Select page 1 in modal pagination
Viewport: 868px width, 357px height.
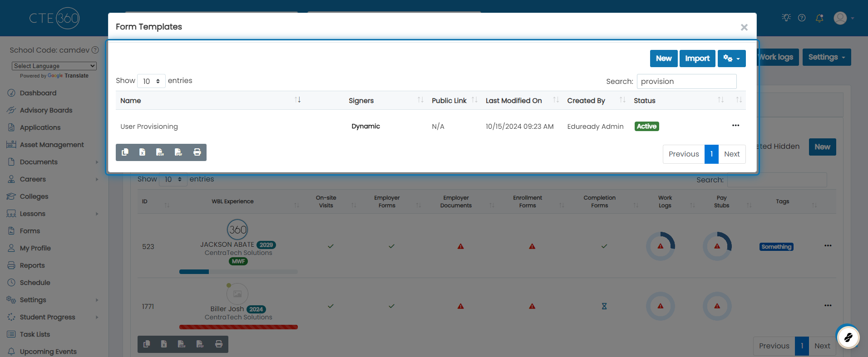[711, 154]
